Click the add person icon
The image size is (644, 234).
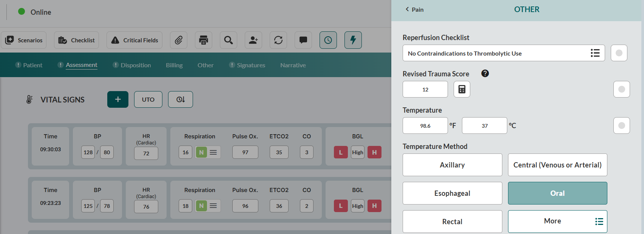(253, 40)
